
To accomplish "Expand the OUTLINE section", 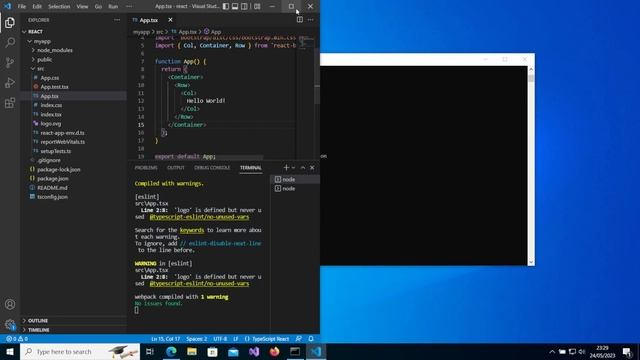I will tap(73, 320).
